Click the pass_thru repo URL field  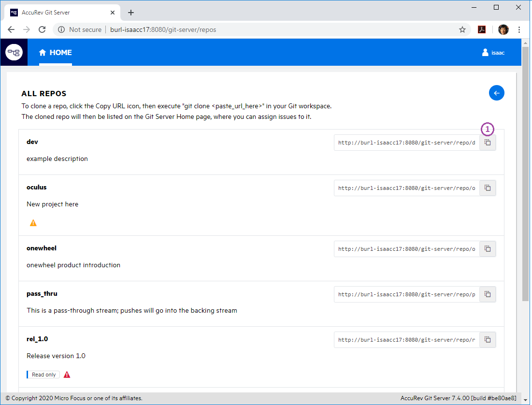406,294
